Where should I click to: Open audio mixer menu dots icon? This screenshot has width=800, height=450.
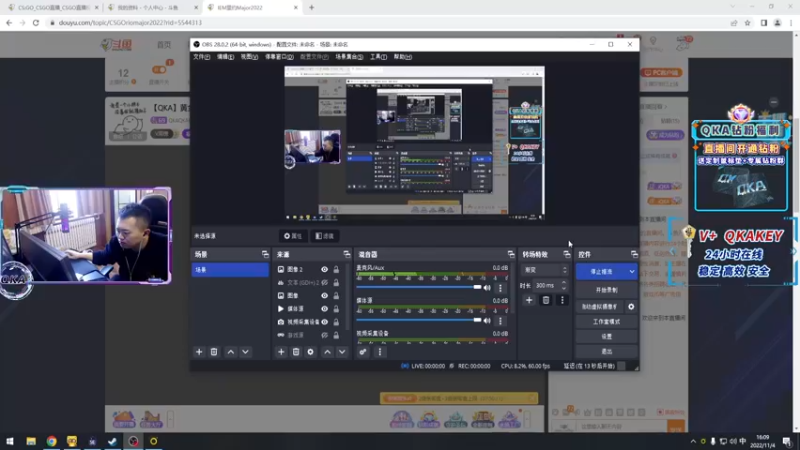click(380, 352)
